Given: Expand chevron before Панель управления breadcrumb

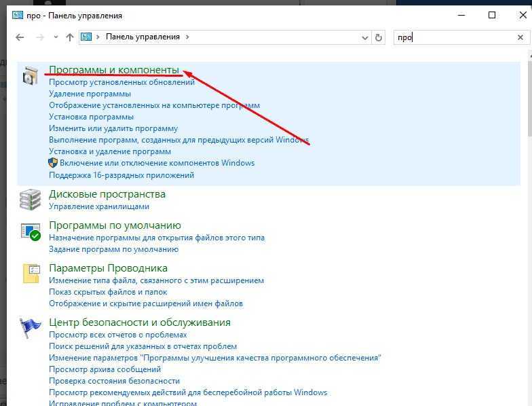Looking at the screenshot, I should (x=98, y=37).
